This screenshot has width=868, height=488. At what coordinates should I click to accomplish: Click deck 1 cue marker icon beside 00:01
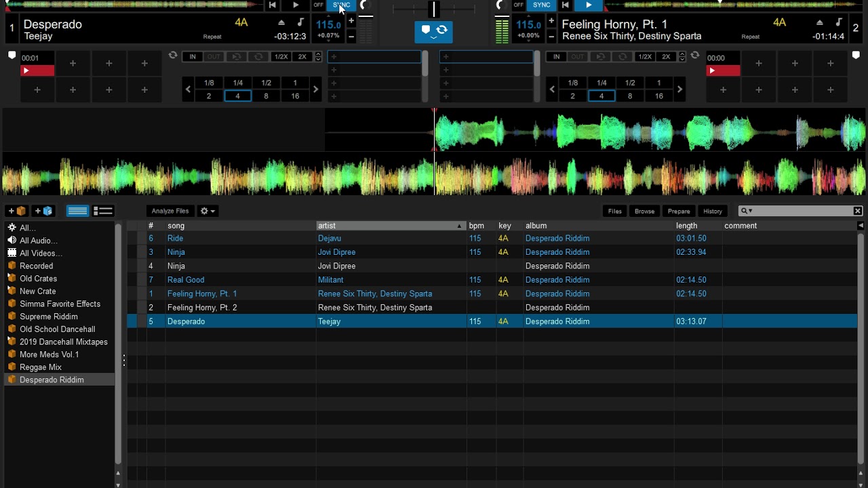(x=12, y=56)
